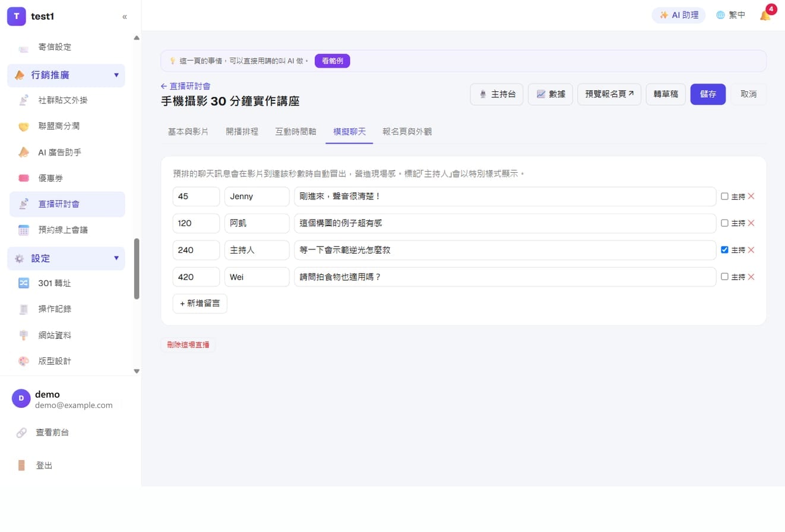Click the 看範例 example button
The height and width of the screenshot is (532, 785).
pos(333,61)
